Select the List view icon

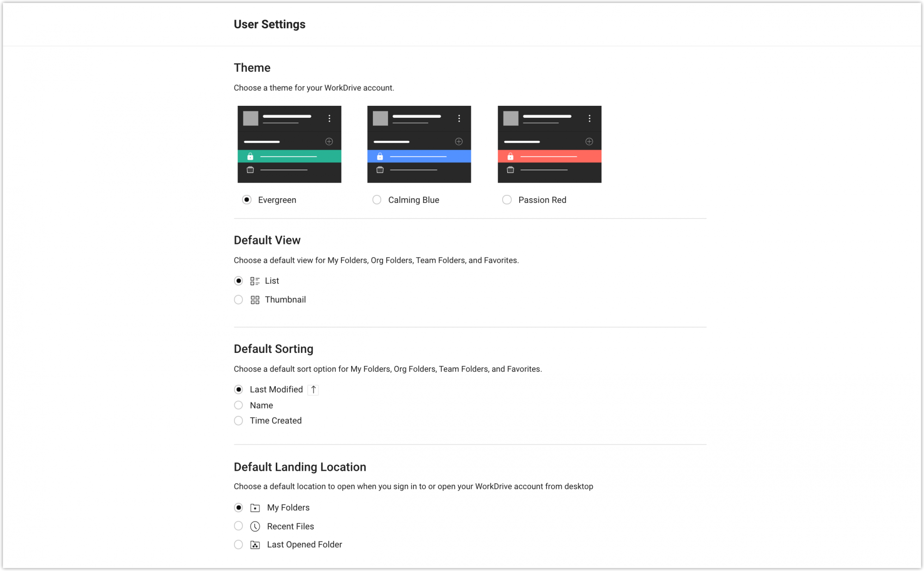click(x=255, y=280)
